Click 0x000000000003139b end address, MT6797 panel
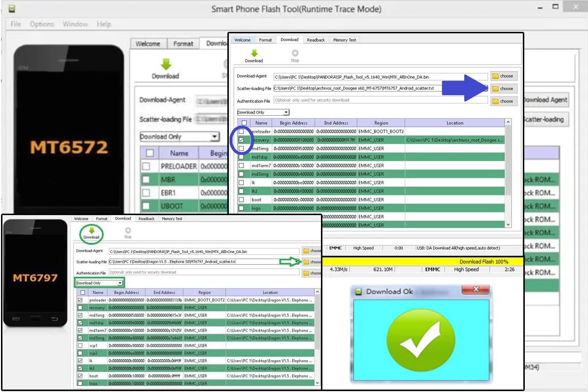This screenshot has width=588, height=392. coord(164,300)
